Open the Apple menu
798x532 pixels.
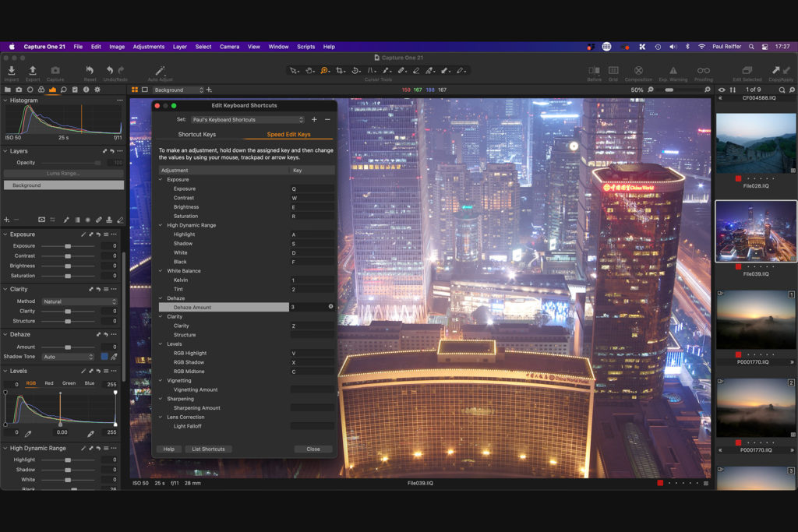click(x=12, y=47)
